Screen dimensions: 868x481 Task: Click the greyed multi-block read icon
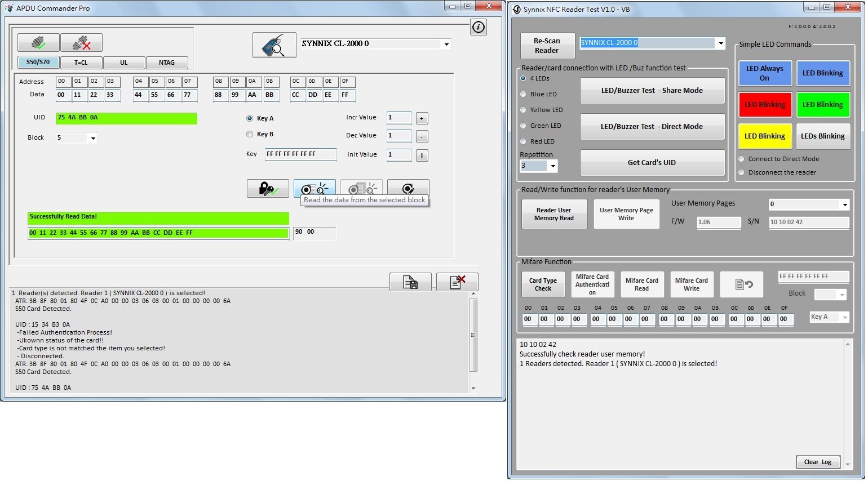tap(361, 189)
